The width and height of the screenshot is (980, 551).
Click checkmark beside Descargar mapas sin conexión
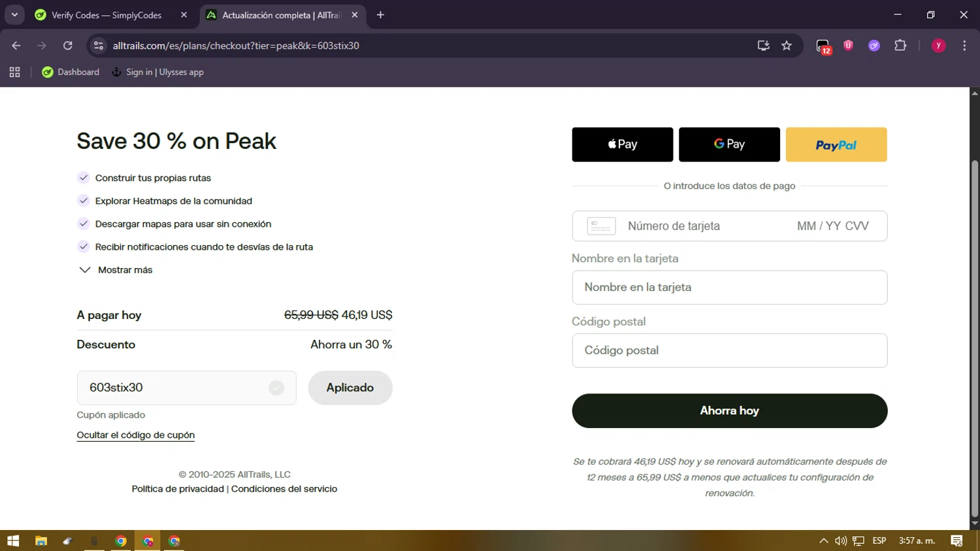point(83,224)
